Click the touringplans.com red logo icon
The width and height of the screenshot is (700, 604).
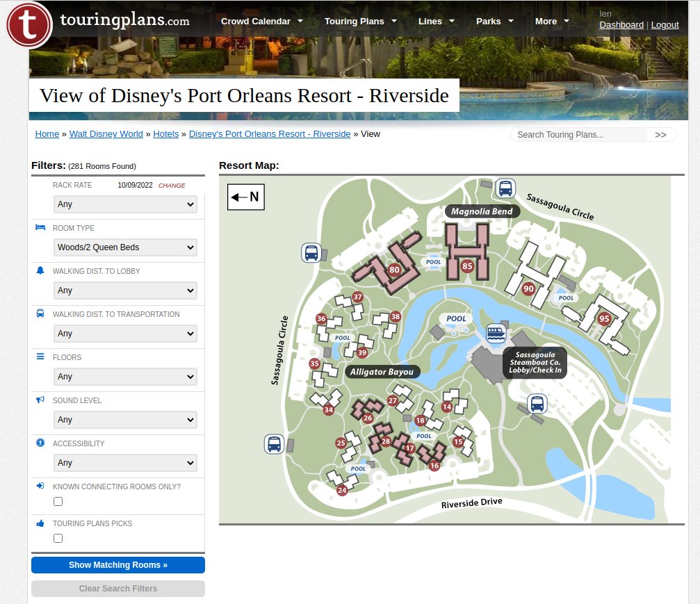tap(29, 24)
